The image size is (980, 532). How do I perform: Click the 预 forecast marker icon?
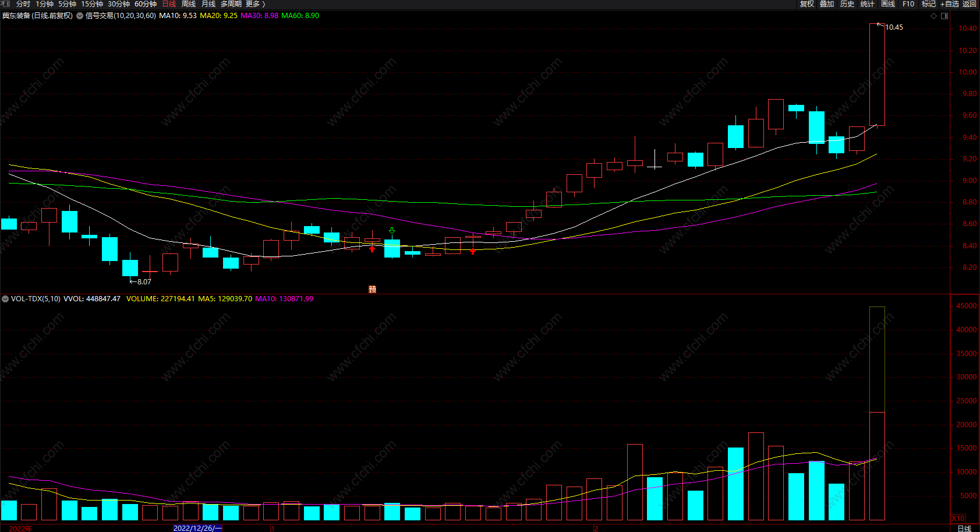coord(373,289)
